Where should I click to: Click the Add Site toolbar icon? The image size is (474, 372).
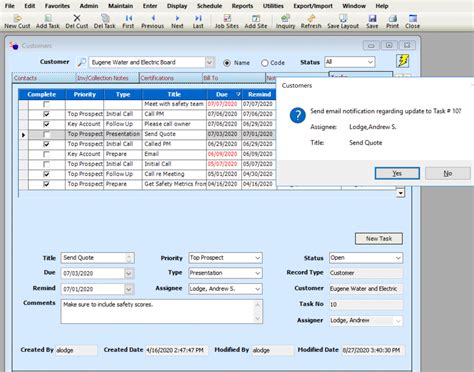[256, 21]
